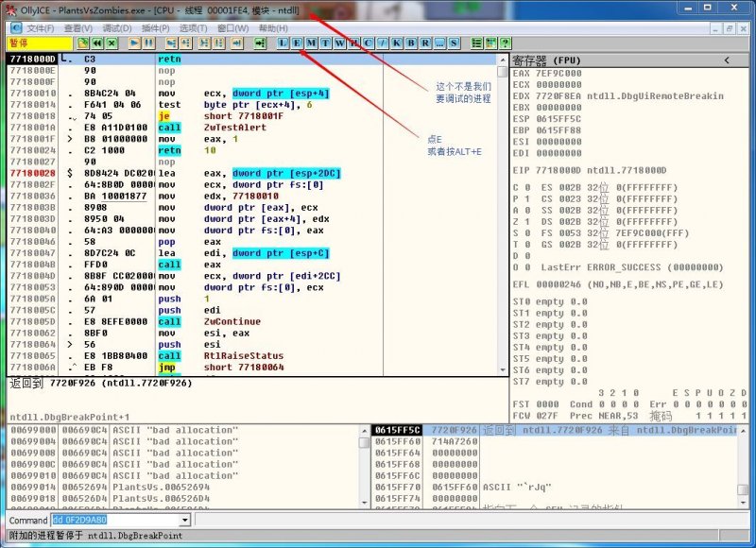Click the green Help question mark icon

coord(506,43)
